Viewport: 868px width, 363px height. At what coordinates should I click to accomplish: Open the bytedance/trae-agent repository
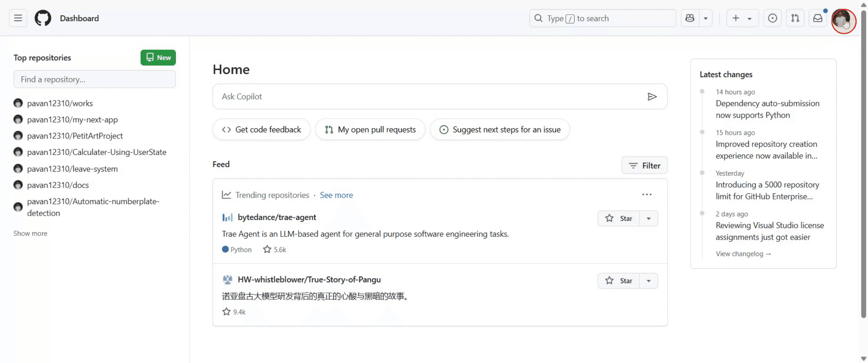pyautogui.click(x=277, y=217)
